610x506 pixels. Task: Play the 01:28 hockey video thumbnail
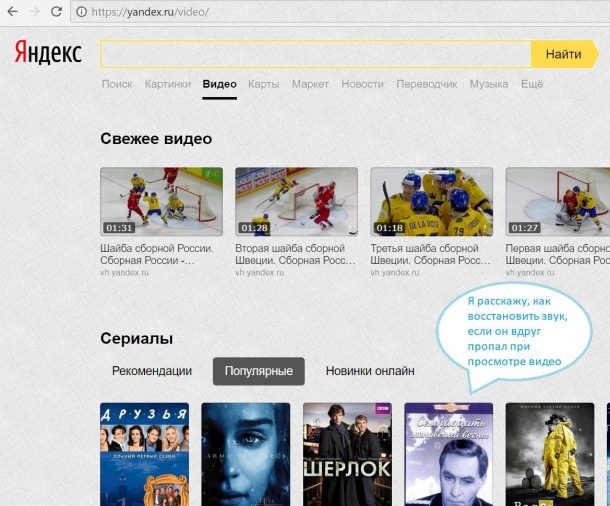[x=296, y=201]
